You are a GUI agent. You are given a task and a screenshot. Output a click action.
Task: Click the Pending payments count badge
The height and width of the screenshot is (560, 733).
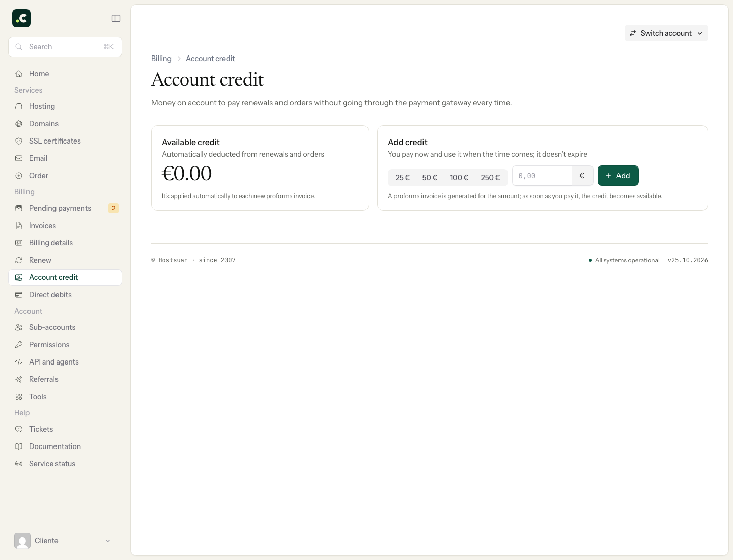[114, 208]
